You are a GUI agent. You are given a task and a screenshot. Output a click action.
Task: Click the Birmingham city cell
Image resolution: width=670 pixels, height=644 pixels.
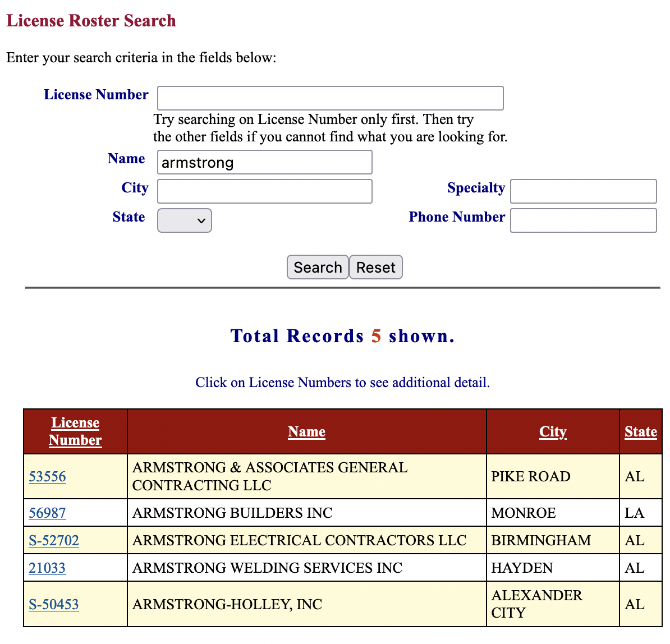pos(541,540)
